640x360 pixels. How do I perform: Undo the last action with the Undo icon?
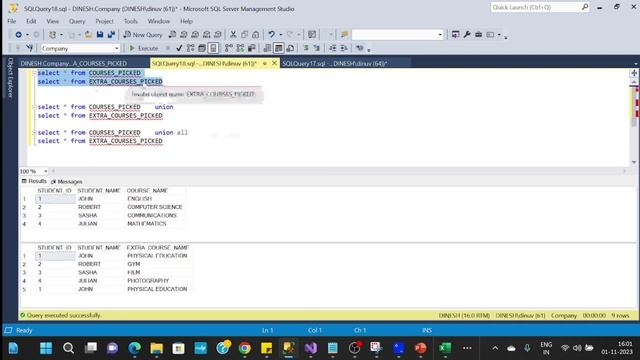click(271, 35)
